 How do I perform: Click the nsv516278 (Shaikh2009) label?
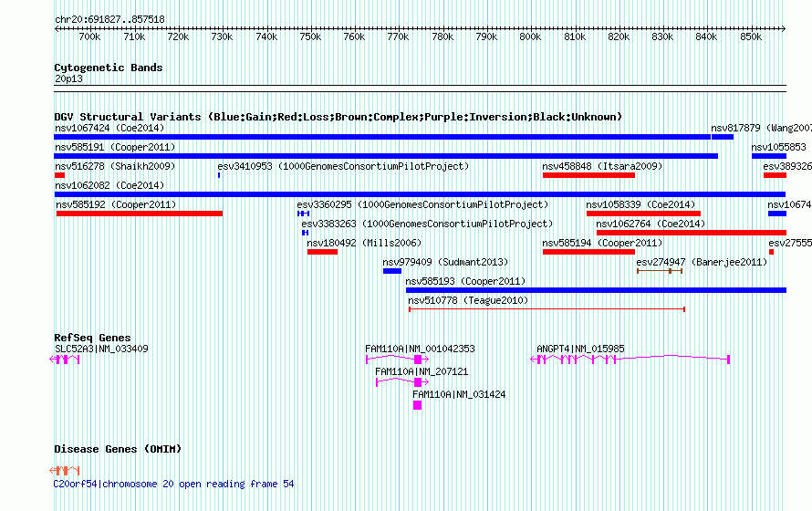pos(115,166)
